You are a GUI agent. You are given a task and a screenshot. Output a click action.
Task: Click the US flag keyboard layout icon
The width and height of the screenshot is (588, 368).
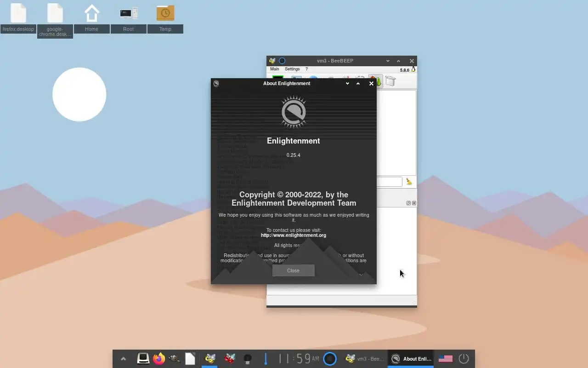pyautogui.click(x=445, y=358)
